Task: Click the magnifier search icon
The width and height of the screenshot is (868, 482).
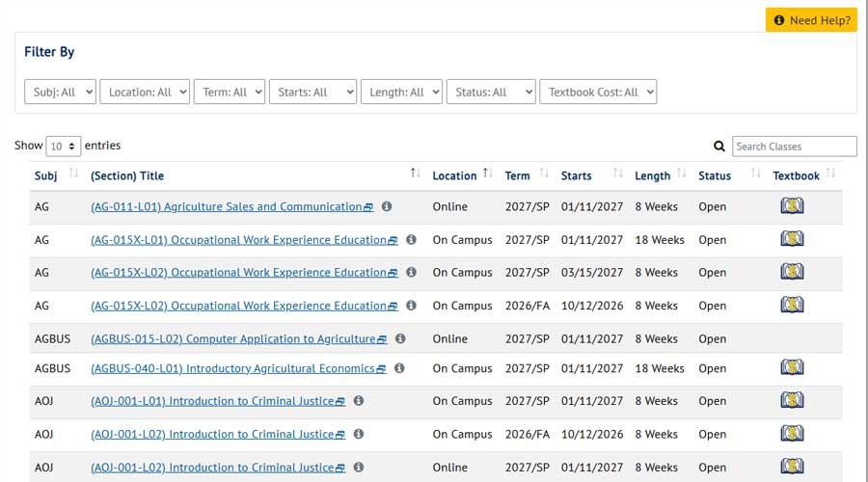Action: [x=719, y=147]
